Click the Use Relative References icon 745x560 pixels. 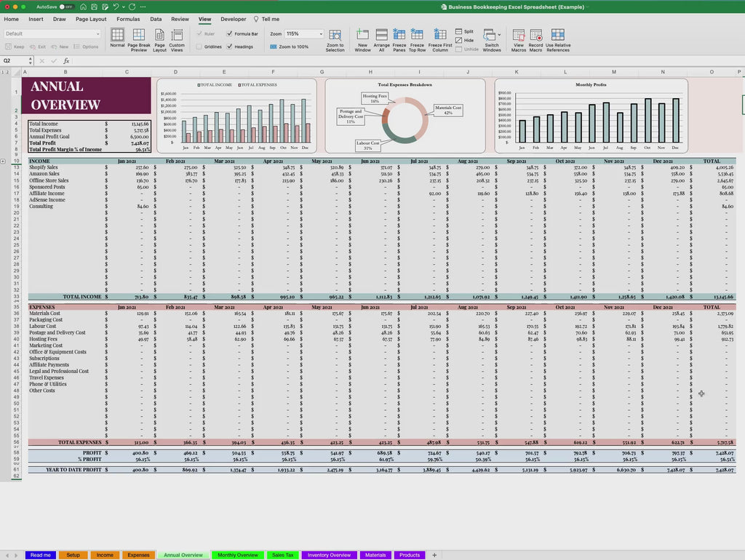point(557,33)
